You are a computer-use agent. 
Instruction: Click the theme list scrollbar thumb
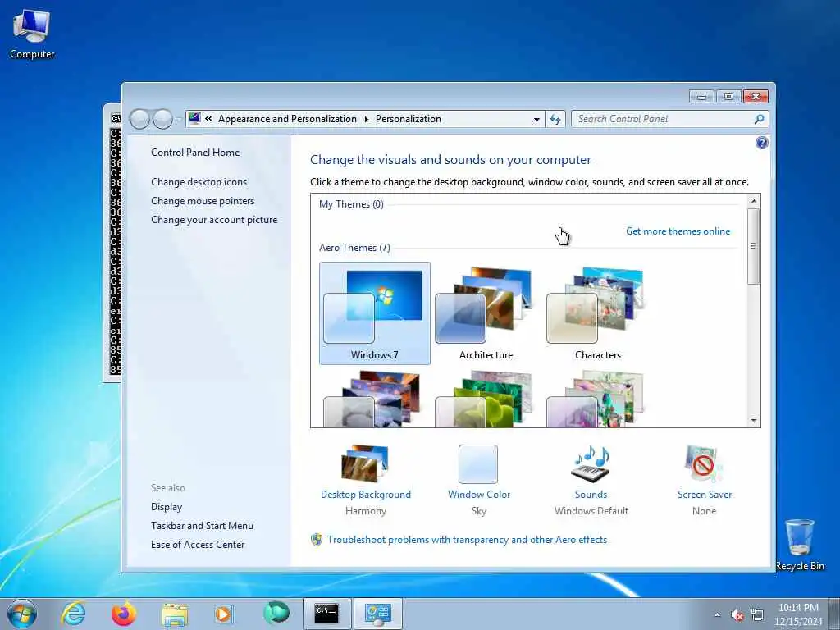[754, 246]
